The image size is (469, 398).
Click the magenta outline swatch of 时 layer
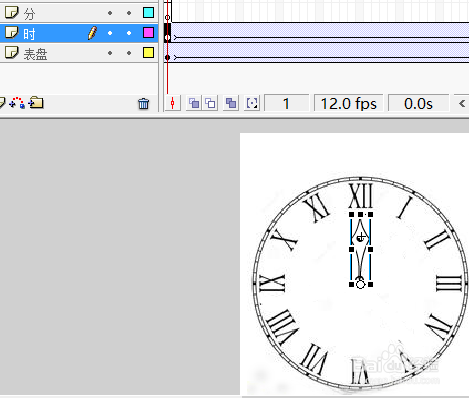(148, 32)
